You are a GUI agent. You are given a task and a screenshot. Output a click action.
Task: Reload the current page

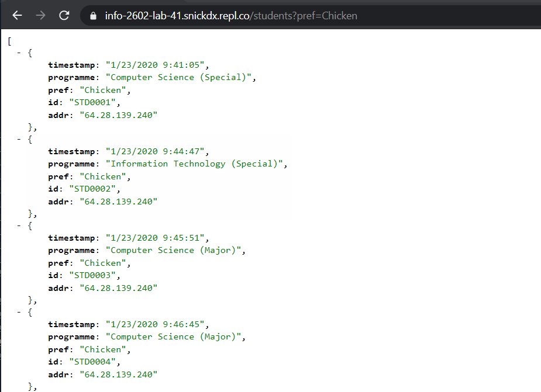coord(64,16)
